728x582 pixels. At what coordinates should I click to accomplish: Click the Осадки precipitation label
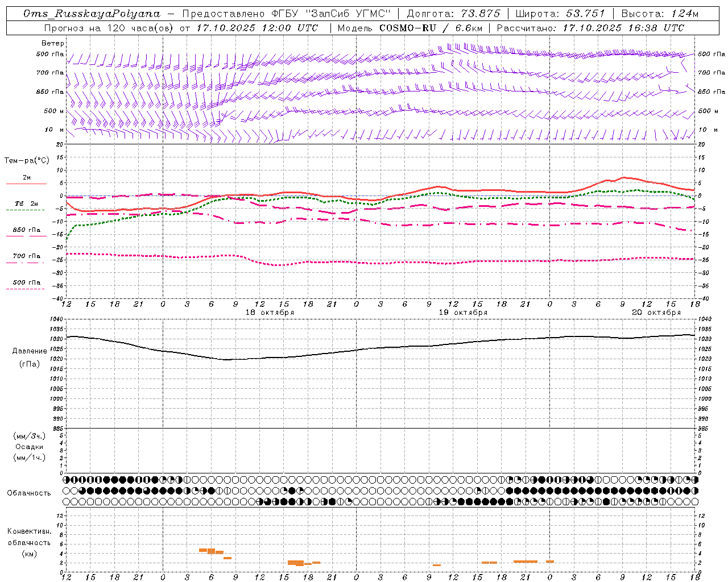(30, 447)
